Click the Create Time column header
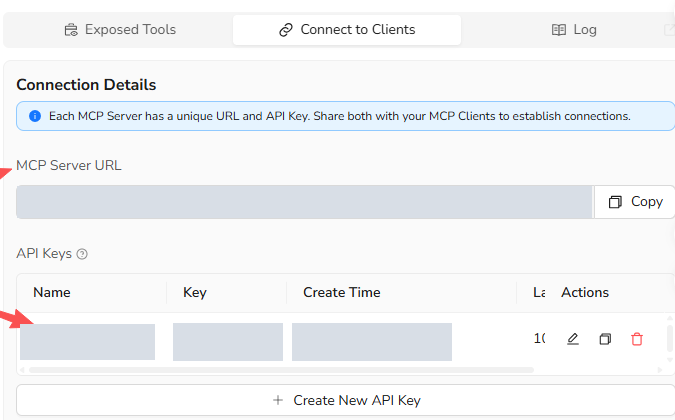Screen dimensions: 675x420 click(x=342, y=293)
